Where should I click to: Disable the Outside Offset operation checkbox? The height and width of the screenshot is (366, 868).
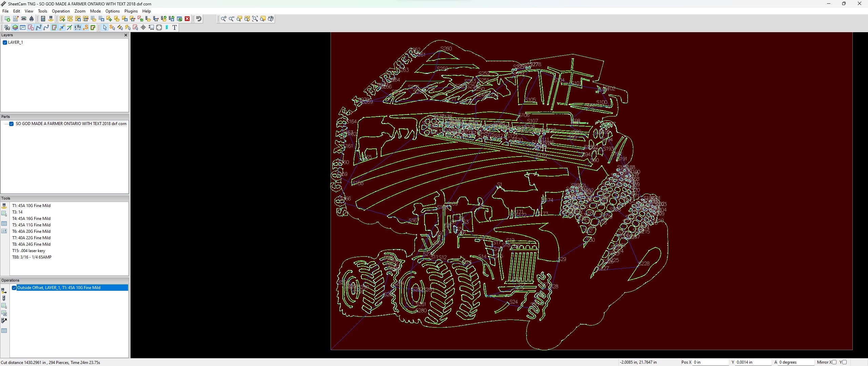tap(14, 288)
